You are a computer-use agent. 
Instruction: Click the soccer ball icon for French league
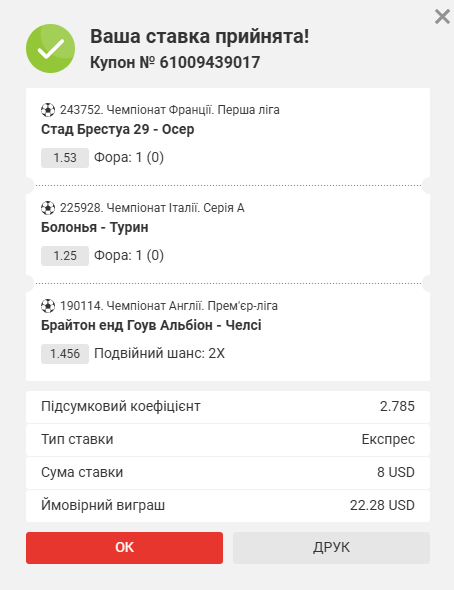pos(48,110)
